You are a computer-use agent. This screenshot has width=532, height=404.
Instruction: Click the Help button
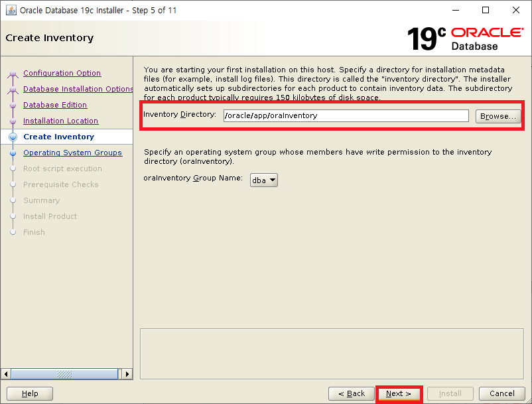[x=30, y=393]
